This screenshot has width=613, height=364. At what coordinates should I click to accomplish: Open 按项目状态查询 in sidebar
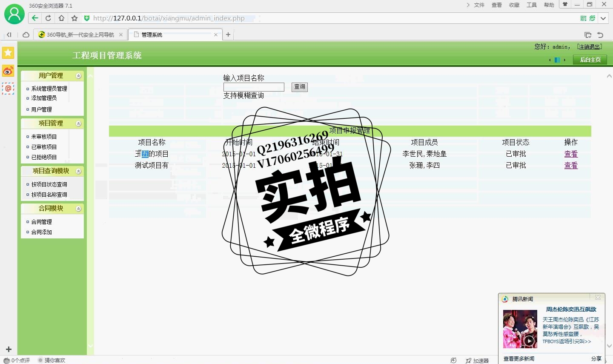[49, 184]
